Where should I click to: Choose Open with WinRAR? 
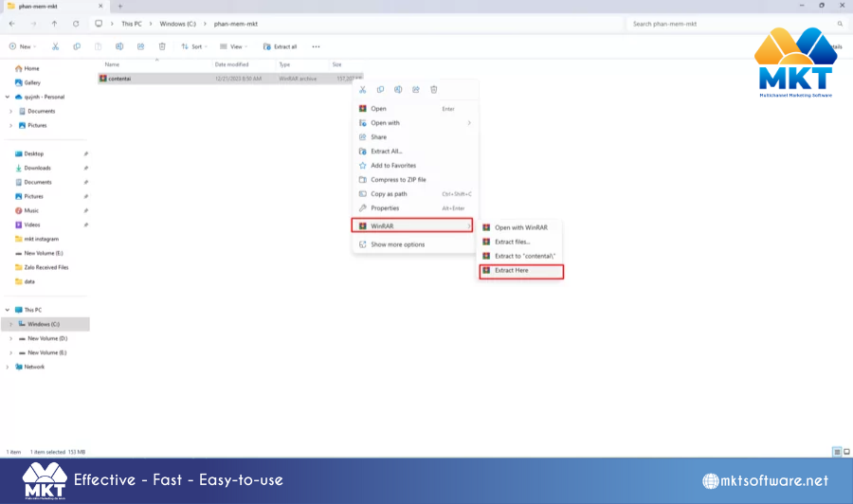pyautogui.click(x=521, y=227)
